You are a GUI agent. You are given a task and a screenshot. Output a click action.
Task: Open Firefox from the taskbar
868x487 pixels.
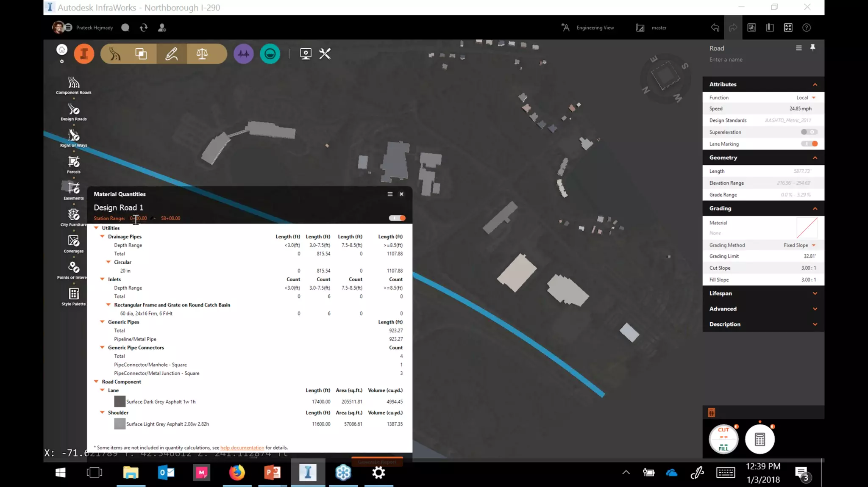tap(237, 472)
